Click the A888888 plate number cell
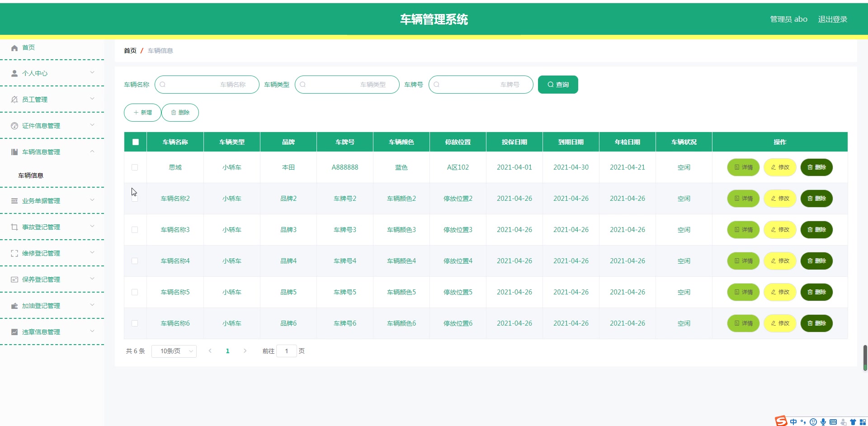The image size is (868, 426). pos(345,167)
